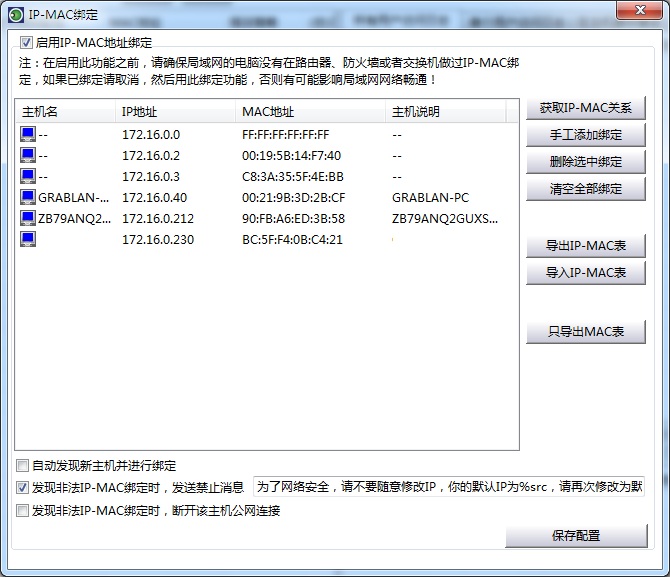Click the IP-MAC绑定 title bar app icon

tap(16, 13)
